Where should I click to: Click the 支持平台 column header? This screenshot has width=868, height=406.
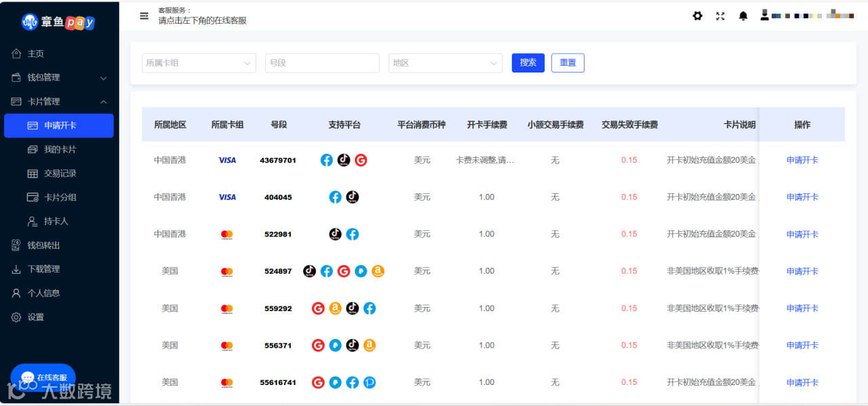click(x=344, y=125)
